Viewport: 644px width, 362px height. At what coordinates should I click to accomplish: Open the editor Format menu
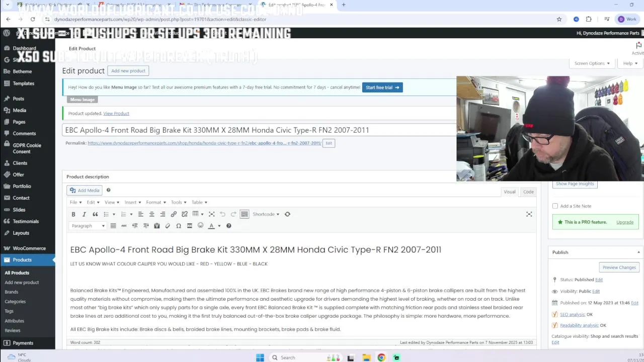(x=156, y=202)
